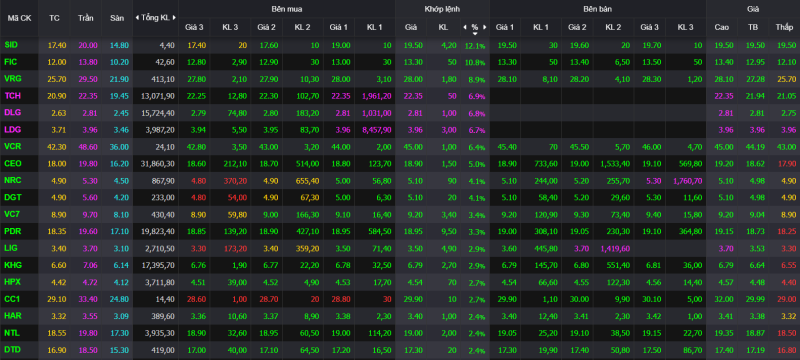Image resolution: width=800 pixels, height=360 pixels.
Task: Click TCH buy volume 1,961,20
Action: (377, 96)
